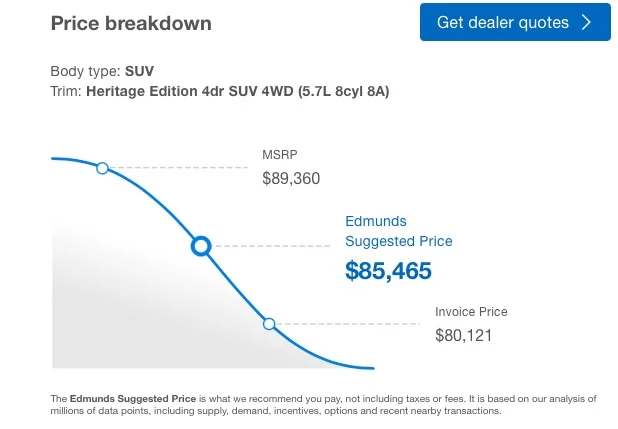Click the bold Edmunds Suggested Price in disclaimer
The height and width of the screenshot is (429, 618).
tap(132, 398)
